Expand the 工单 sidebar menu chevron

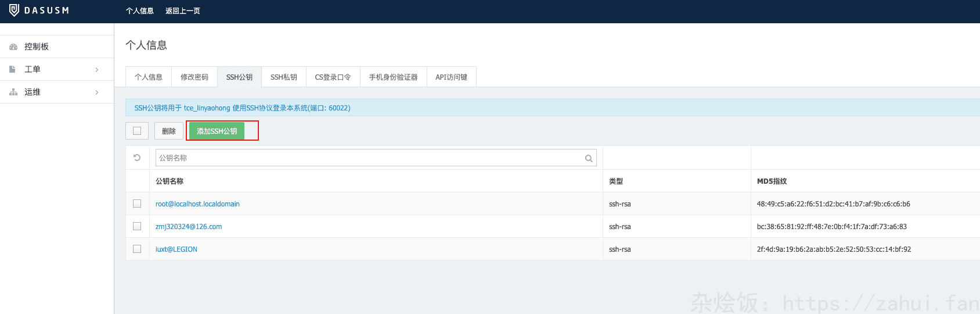click(x=97, y=70)
